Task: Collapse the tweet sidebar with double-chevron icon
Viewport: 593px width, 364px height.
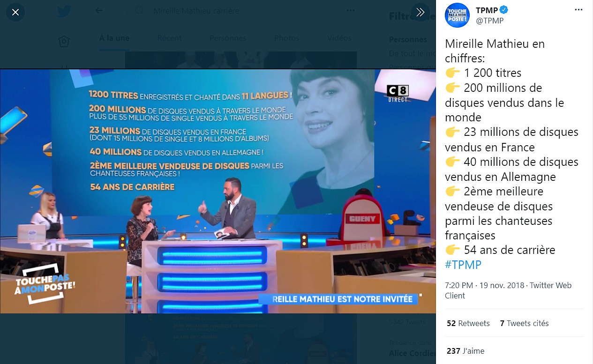Action: 420,12
